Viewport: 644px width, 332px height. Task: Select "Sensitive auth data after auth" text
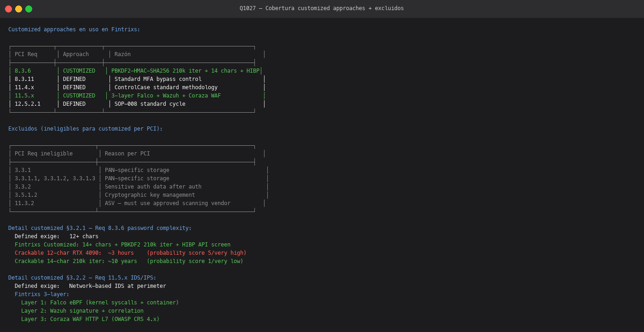click(153, 187)
